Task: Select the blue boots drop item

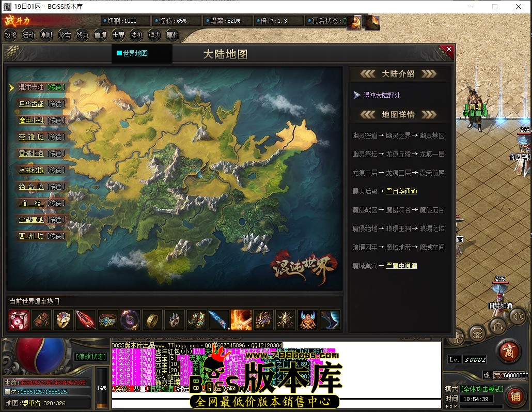Action: 330,320
